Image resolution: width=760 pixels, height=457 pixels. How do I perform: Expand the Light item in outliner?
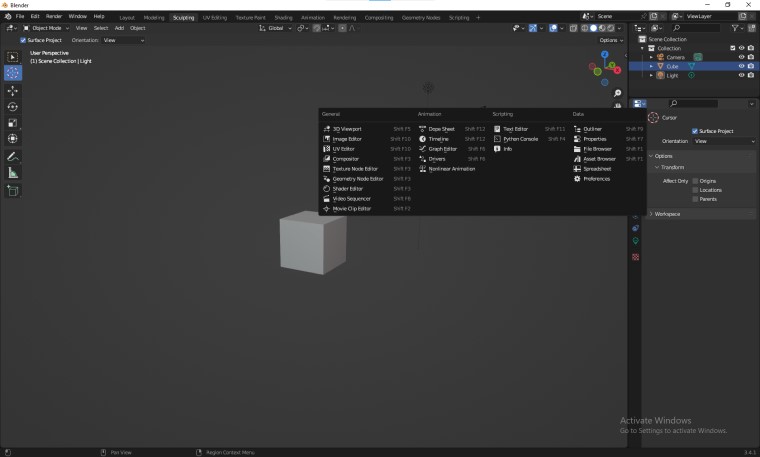coord(651,76)
